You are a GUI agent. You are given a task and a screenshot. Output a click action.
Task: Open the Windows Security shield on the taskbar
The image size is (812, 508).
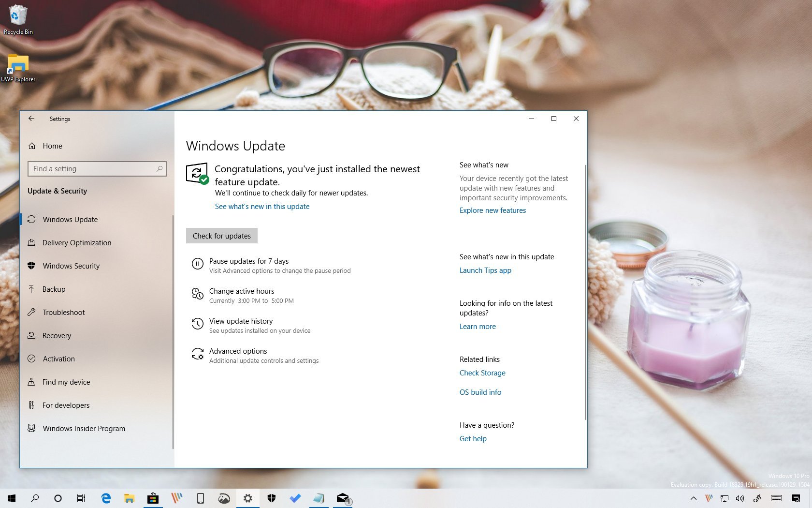pyautogui.click(x=271, y=498)
